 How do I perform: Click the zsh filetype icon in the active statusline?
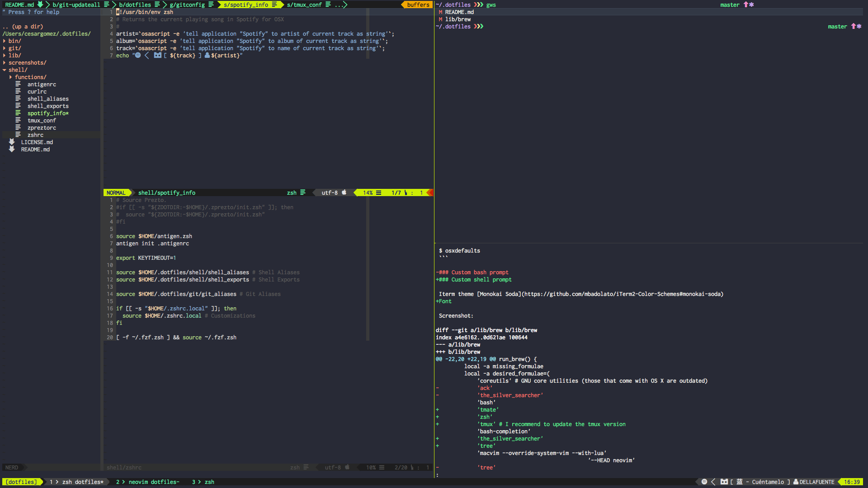303,192
